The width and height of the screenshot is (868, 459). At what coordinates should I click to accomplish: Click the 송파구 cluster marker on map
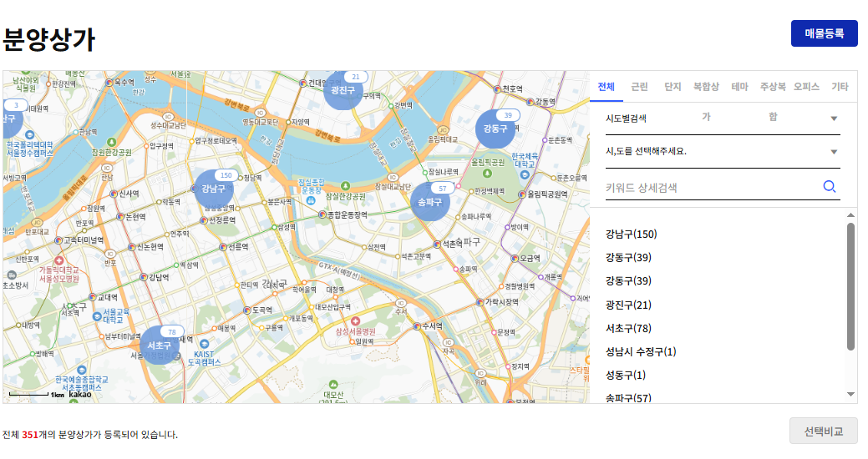coord(430,202)
